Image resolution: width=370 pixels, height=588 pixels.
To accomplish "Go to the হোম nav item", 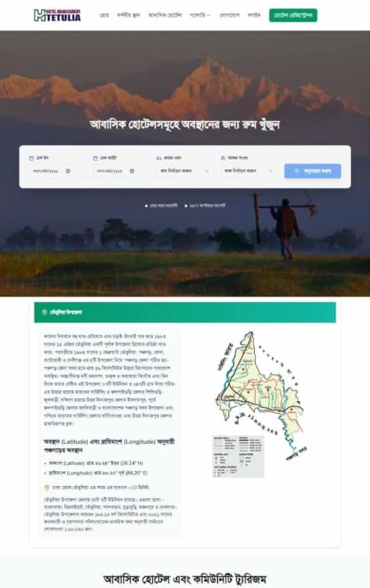I will pyautogui.click(x=104, y=16).
